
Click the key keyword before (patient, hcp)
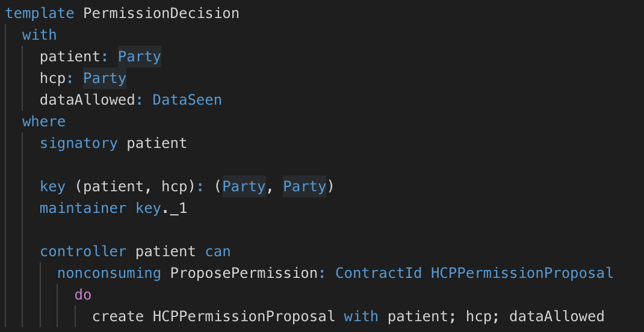click(x=52, y=186)
